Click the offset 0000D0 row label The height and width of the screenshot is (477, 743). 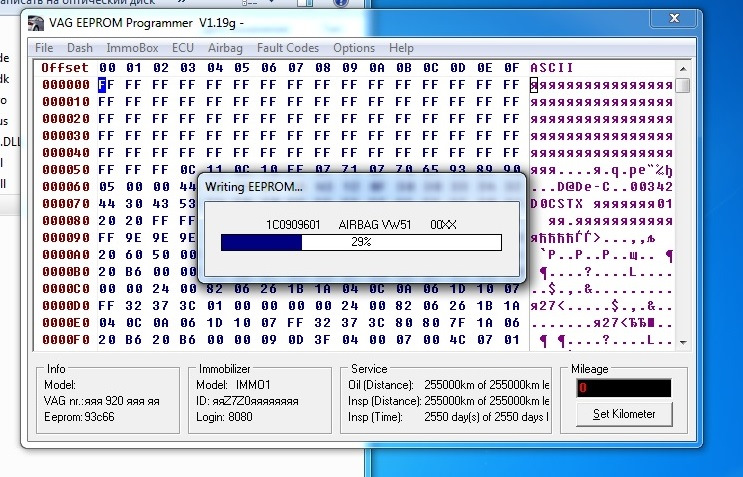coord(66,306)
